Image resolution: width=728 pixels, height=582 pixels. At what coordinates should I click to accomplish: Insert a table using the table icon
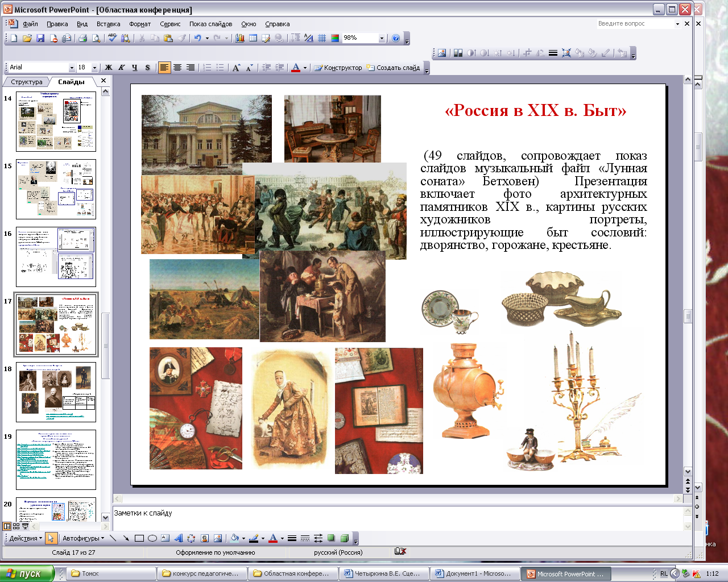pos(253,38)
